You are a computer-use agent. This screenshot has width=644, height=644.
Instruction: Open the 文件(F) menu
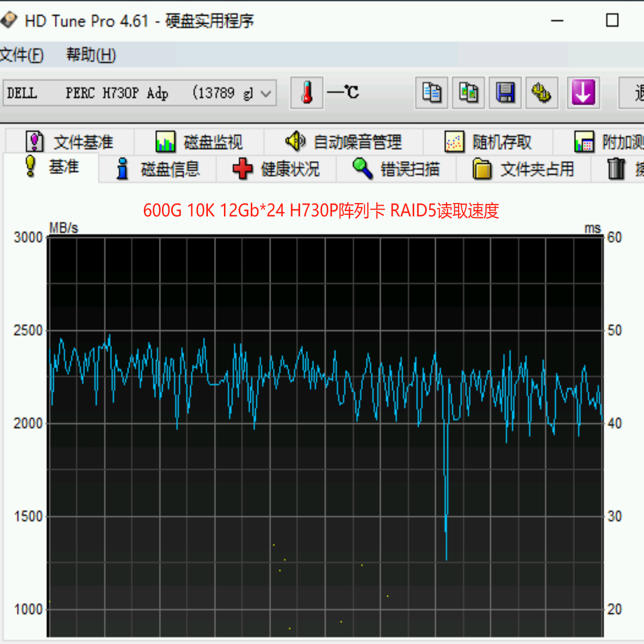coord(22,55)
